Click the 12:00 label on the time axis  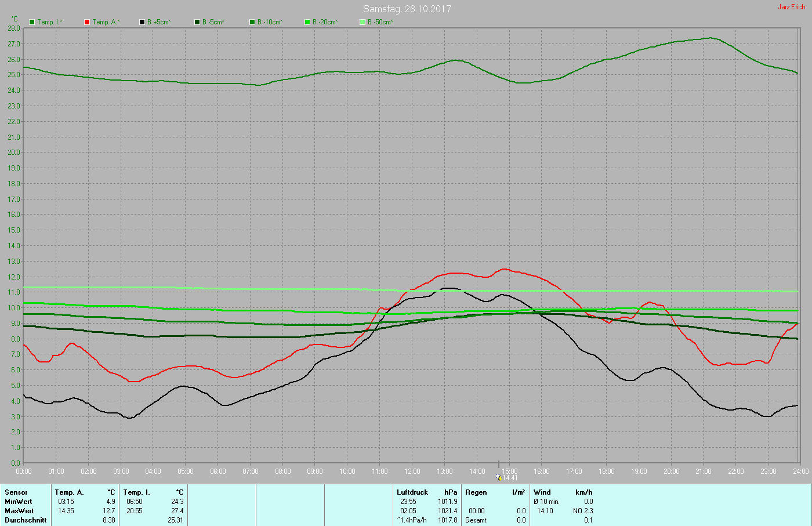[x=412, y=471]
